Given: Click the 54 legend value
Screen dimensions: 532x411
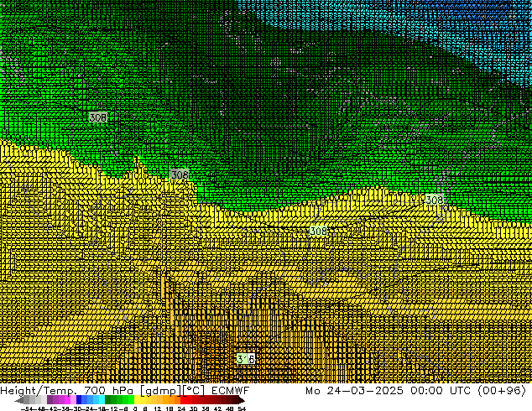Looking at the screenshot, I should pyautogui.click(x=242, y=408).
